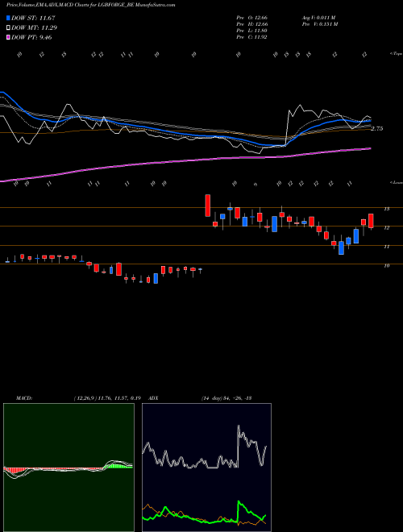Click the 'ADX' panel heading
This screenshot has width=403, height=532.
coord(154,398)
